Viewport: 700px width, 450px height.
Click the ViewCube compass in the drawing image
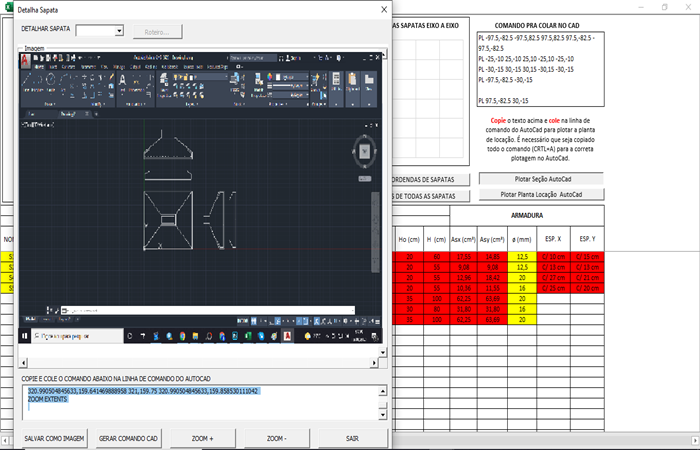click(364, 152)
